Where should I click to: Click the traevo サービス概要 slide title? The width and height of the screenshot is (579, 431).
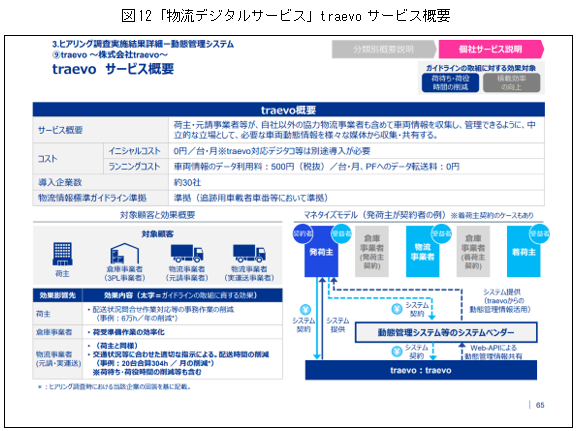(113, 69)
